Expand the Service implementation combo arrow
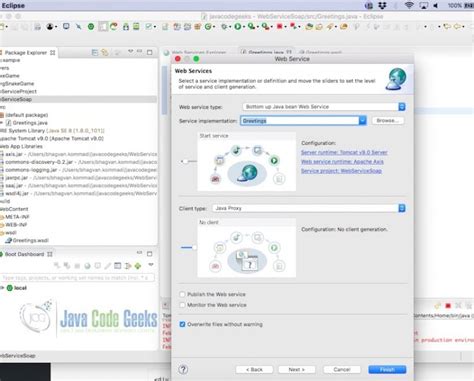This screenshot has height=381, width=474. click(362, 120)
